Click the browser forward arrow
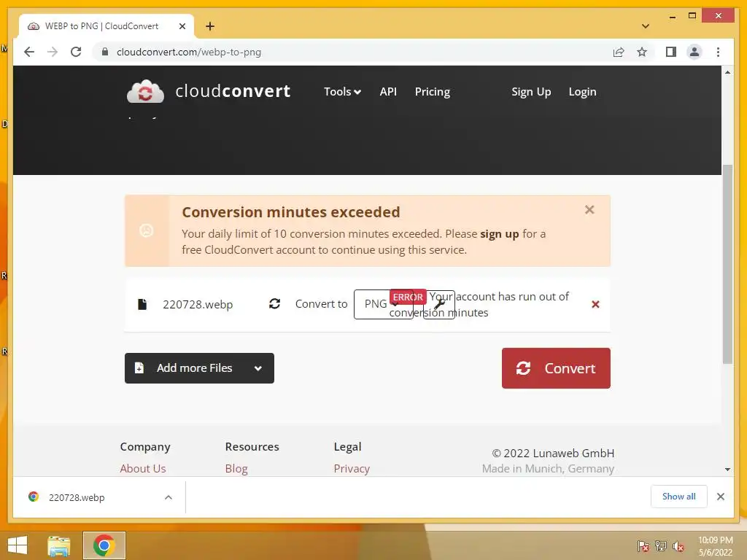 (53, 52)
